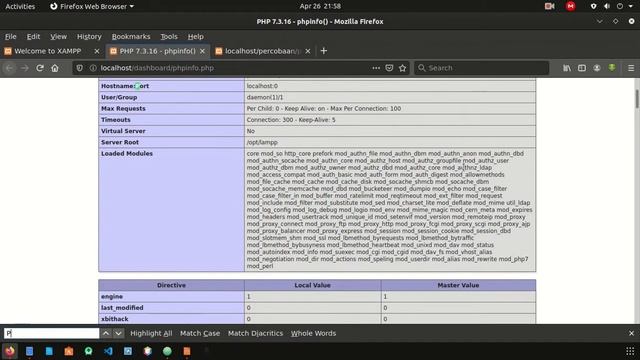Click the green extension icon in toolbar
The image size is (640, 360).
pos(612,68)
